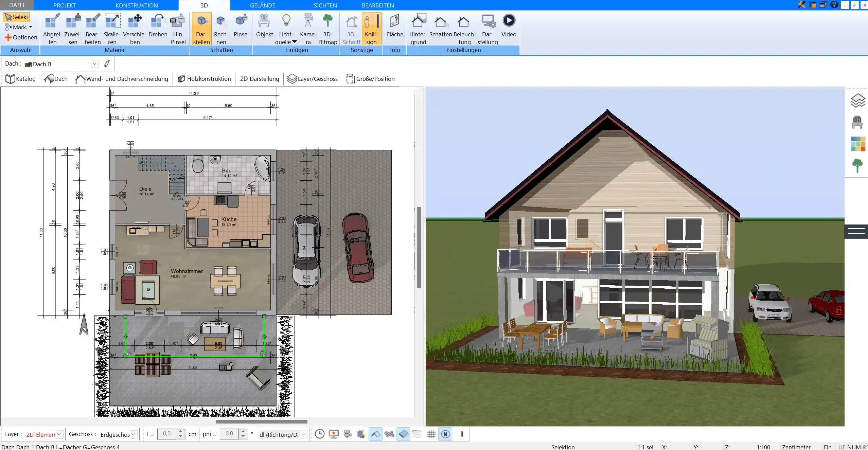Select the shadow Pinsel tool
The image size is (868, 450).
(241, 25)
